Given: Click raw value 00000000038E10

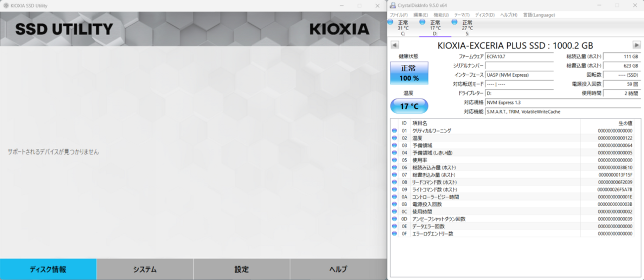Looking at the screenshot, I should [615, 167].
